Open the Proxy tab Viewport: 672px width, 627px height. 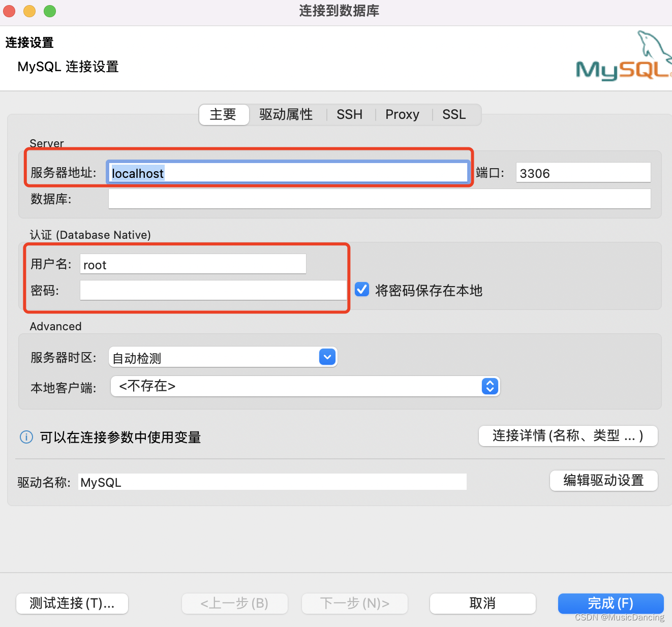pos(402,115)
